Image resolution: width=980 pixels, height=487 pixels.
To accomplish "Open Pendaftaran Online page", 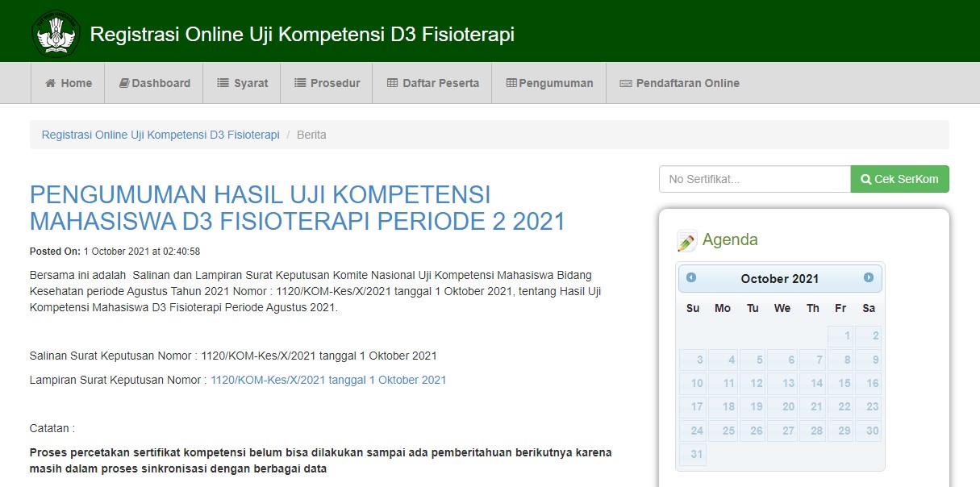I will click(x=678, y=83).
